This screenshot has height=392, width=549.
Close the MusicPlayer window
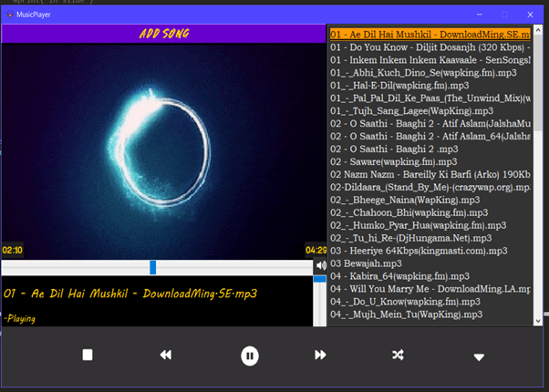click(x=530, y=15)
